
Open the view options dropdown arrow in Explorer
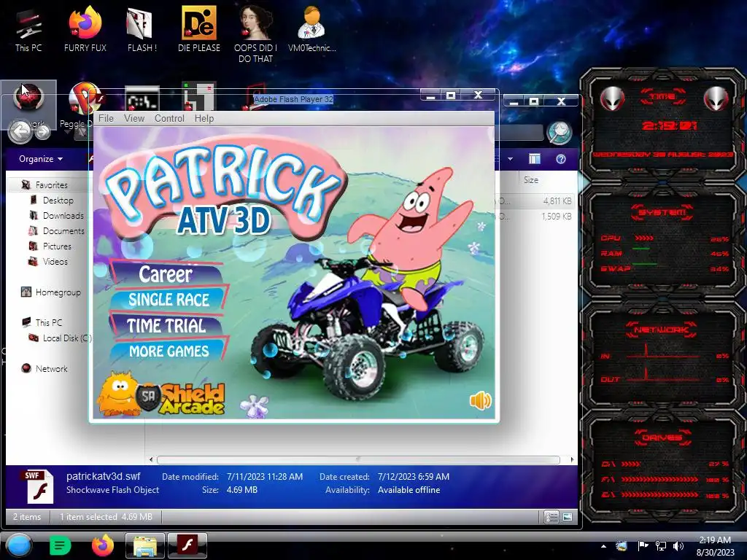pos(510,159)
